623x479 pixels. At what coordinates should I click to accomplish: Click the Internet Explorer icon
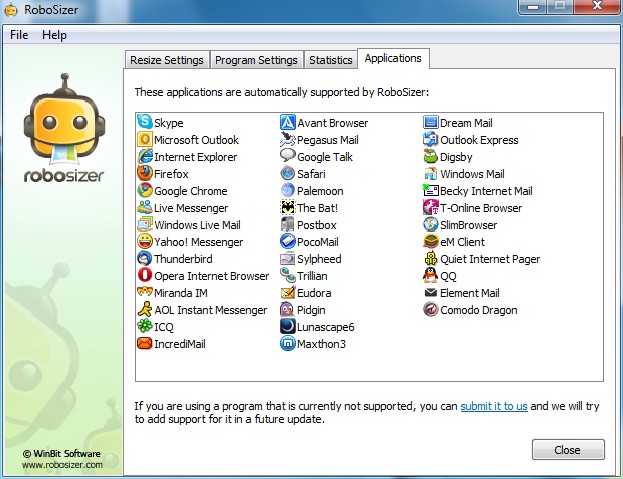pyautogui.click(x=145, y=156)
